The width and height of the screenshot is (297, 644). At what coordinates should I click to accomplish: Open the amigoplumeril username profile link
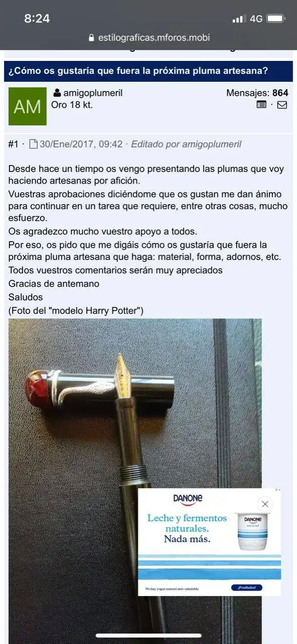coord(93,93)
